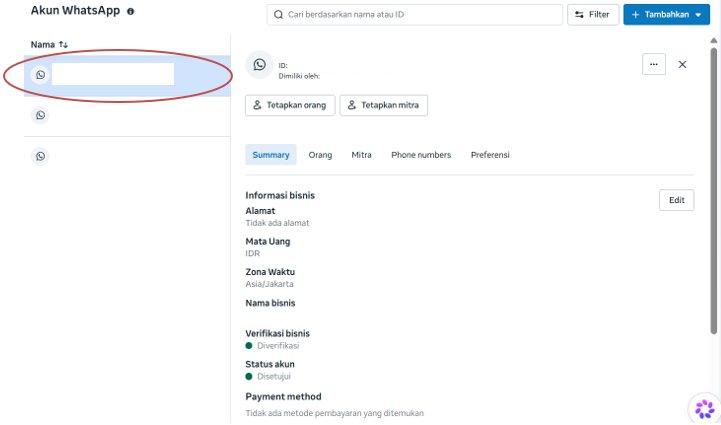Image resolution: width=721 pixels, height=425 pixels.
Task: Click the IDR currency value
Action: (252, 253)
